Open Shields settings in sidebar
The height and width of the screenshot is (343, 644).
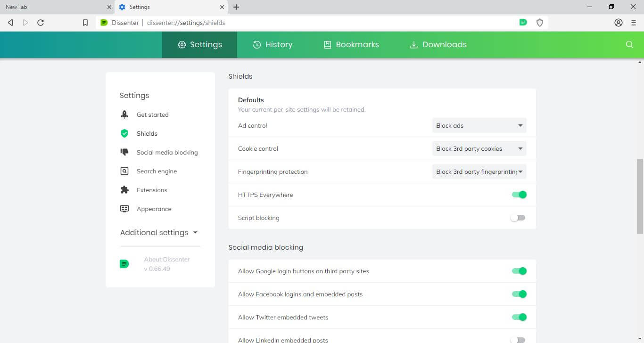(x=147, y=133)
